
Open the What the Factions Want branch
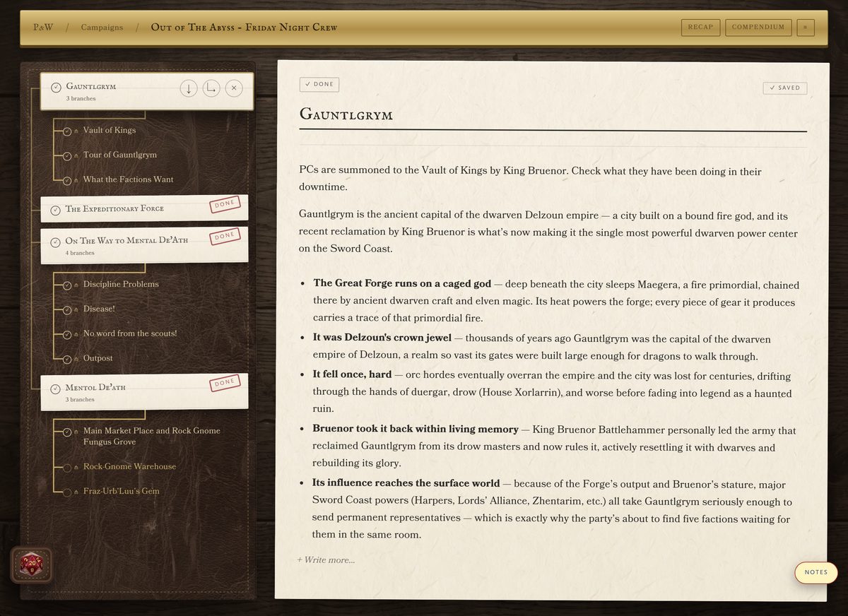tap(129, 179)
